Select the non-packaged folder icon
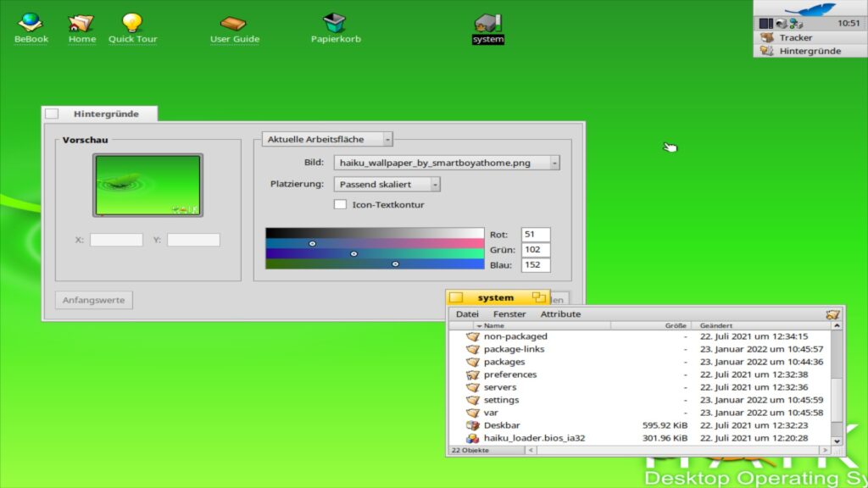868x488 pixels. 472,336
